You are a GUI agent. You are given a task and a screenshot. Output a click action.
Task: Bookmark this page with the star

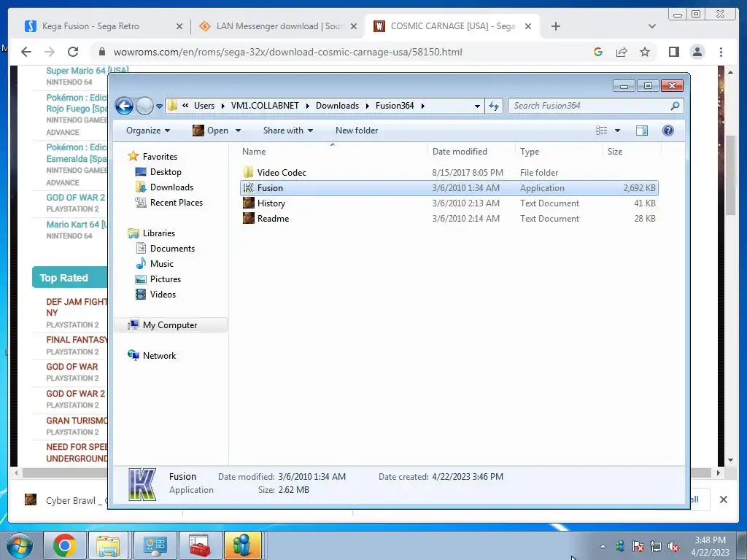coord(645,52)
